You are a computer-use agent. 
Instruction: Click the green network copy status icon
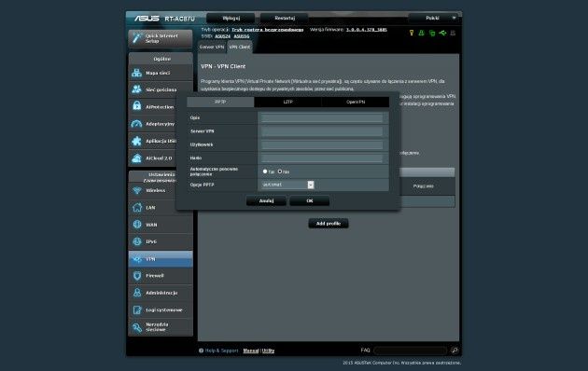point(432,33)
